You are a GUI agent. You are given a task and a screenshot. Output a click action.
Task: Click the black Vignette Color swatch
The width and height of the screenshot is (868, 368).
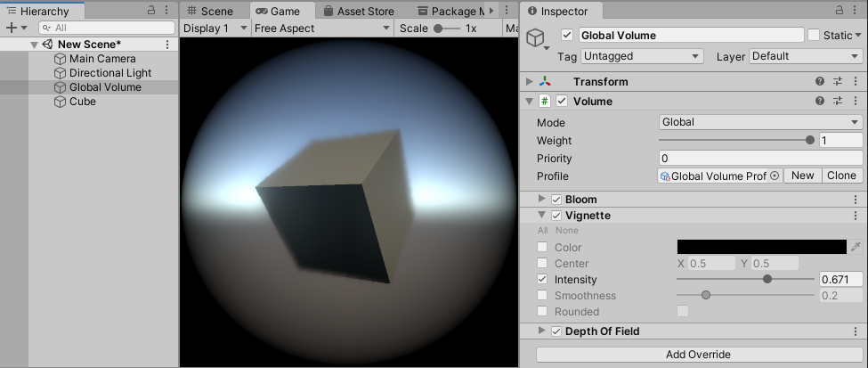click(761, 247)
